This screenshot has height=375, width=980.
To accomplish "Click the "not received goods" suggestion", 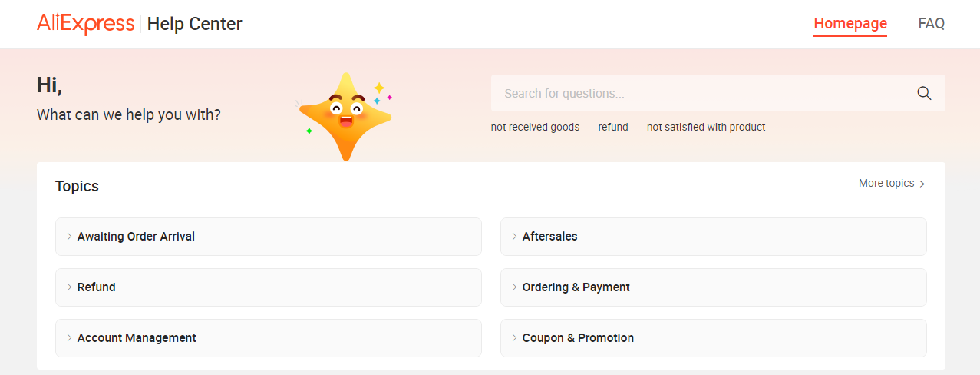I will point(535,128).
